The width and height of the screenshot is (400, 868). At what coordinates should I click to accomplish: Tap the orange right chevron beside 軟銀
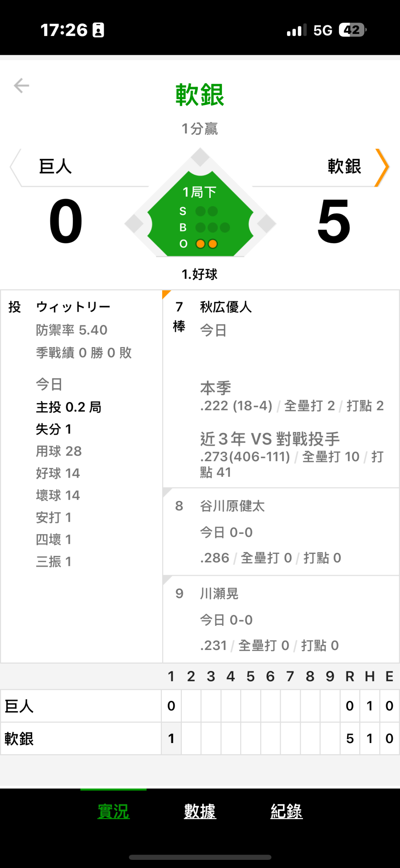[382, 167]
